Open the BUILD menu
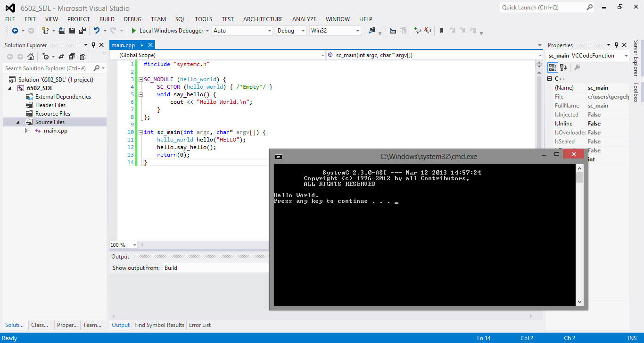Screen dimensions: 644x343 [107, 19]
